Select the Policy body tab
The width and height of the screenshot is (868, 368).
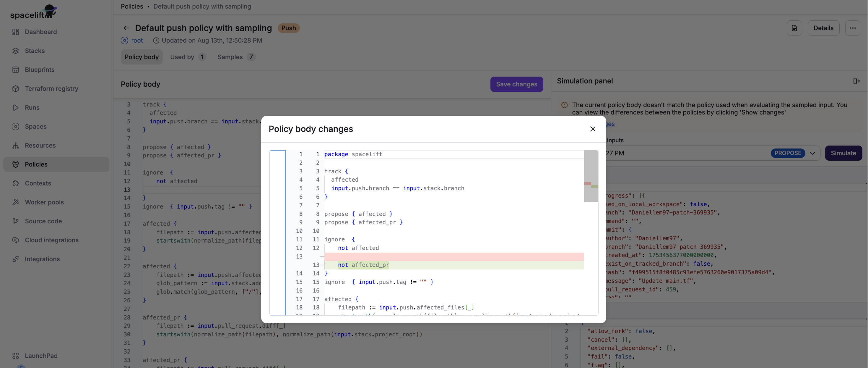[142, 57]
